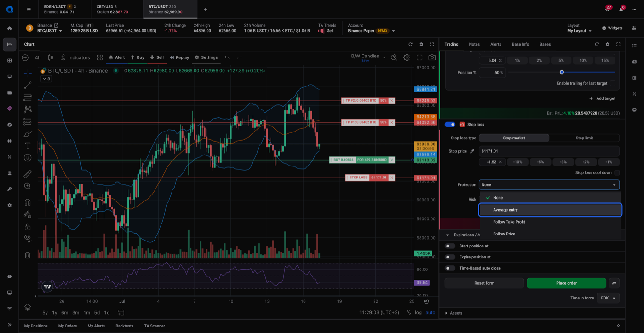This screenshot has width=644, height=333.
Task: Open chart properties gear icon
Action: (x=407, y=57)
